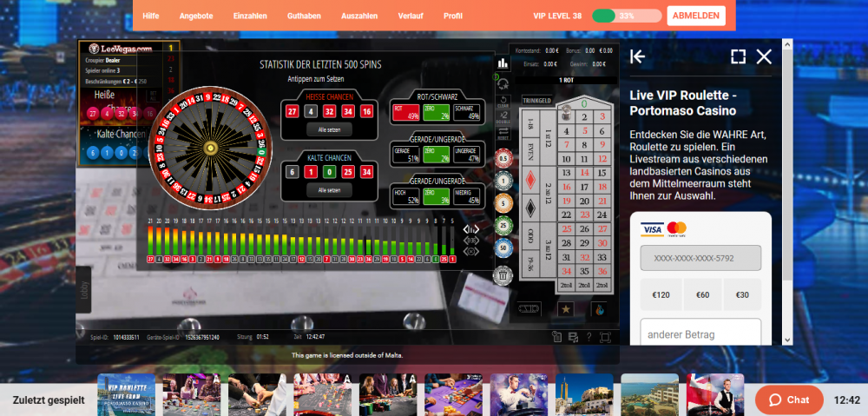Toggle game fullscreen icon in status bar
Screen dimensions: 868x416
pos(605,337)
